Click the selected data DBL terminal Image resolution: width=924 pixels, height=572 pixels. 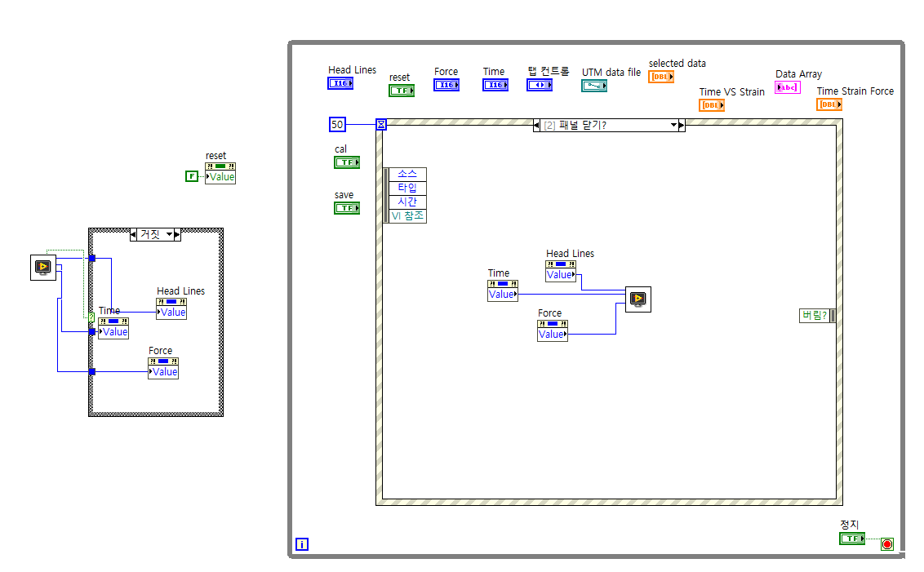[661, 75]
